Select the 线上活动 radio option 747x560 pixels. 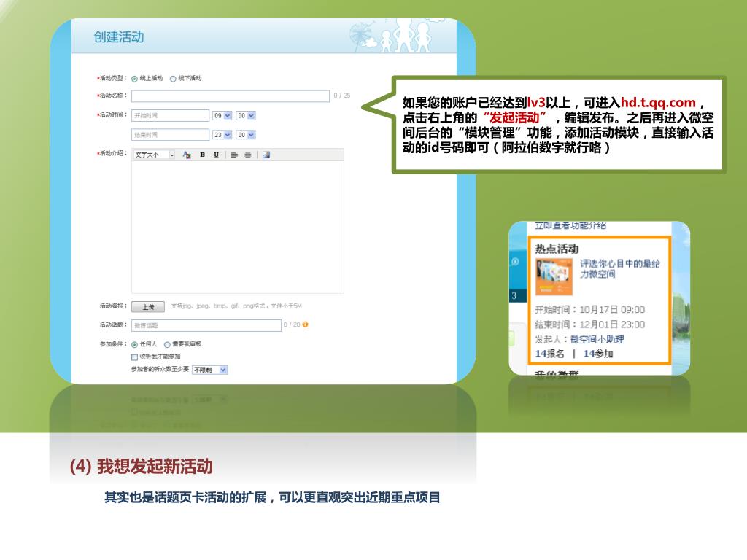(x=135, y=79)
